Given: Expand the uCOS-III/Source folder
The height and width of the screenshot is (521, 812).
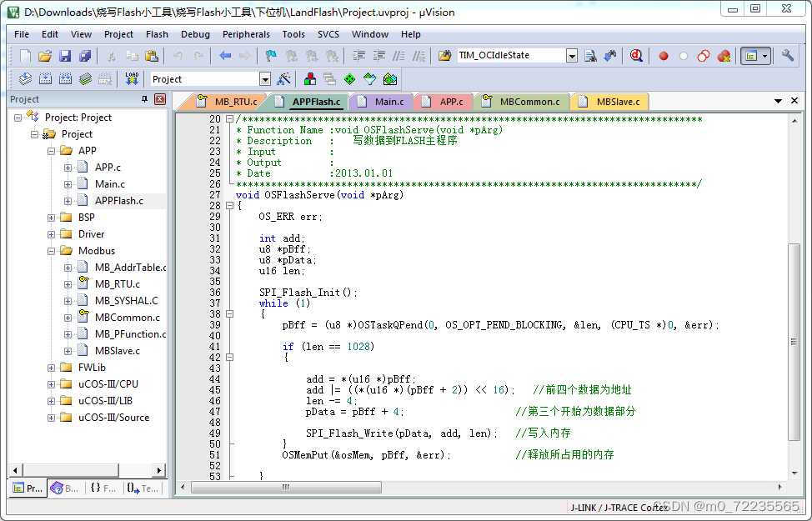Looking at the screenshot, I should pos(51,418).
